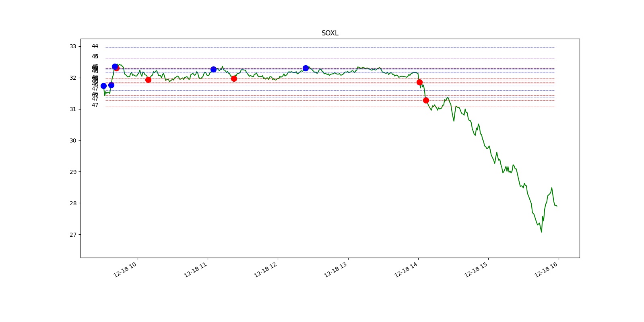
Task: Click x-axis label 12-18 16
Action: pyautogui.click(x=547, y=269)
